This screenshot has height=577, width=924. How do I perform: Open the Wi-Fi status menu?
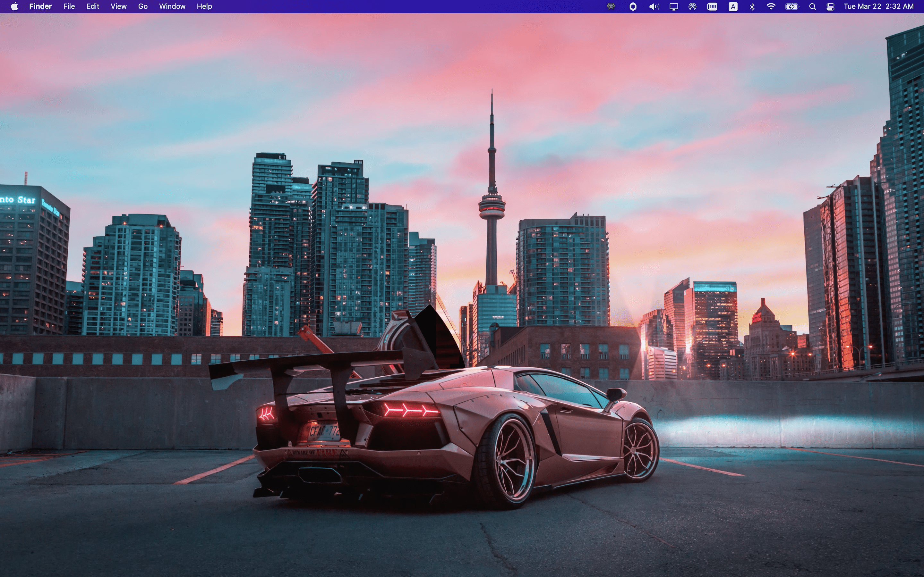pyautogui.click(x=771, y=6)
